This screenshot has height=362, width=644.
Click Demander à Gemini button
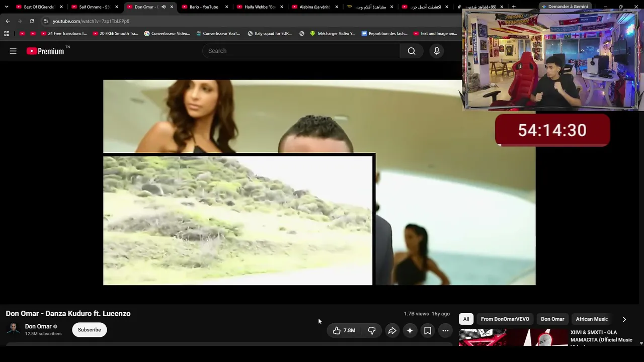pyautogui.click(x=565, y=7)
